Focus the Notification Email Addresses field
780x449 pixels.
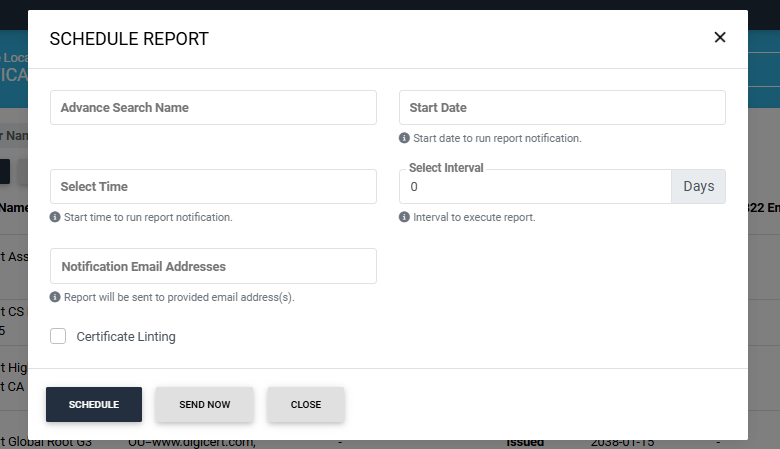pos(213,267)
